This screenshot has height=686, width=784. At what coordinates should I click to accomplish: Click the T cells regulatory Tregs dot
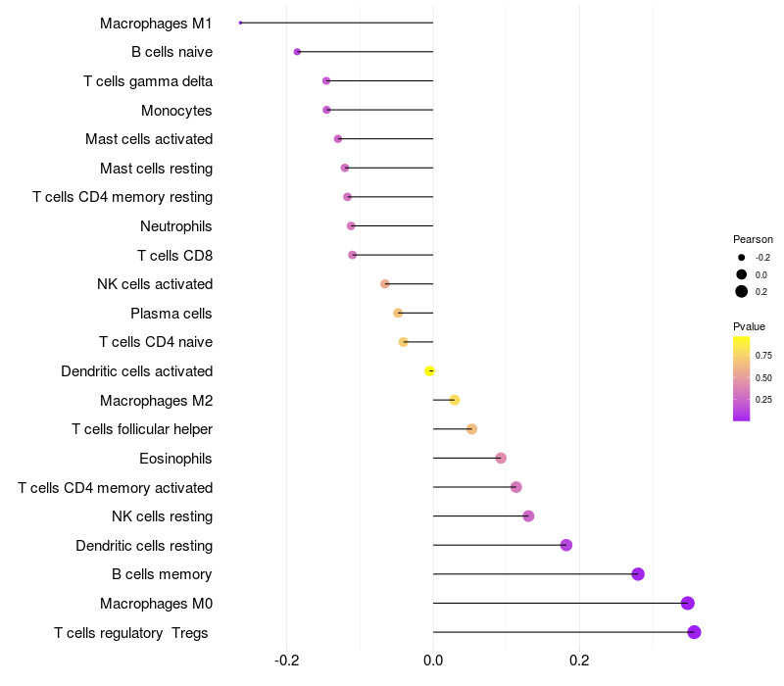point(694,632)
